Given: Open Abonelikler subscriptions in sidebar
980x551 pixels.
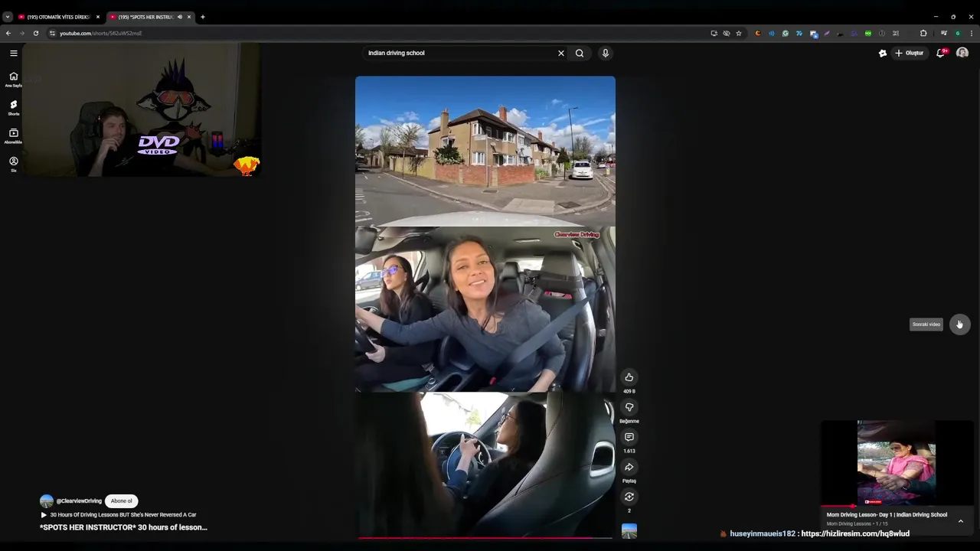Looking at the screenshot, I should click(x=13, y=135).
